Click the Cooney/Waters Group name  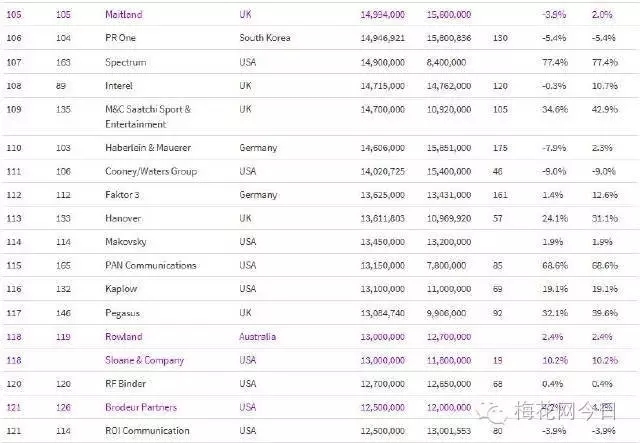(x=151, y=171)
